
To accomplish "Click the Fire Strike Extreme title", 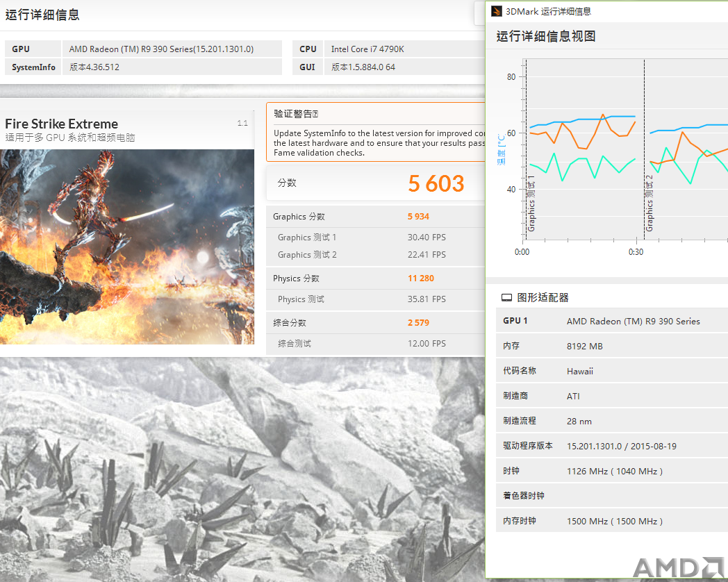I will tap(61, 124).
